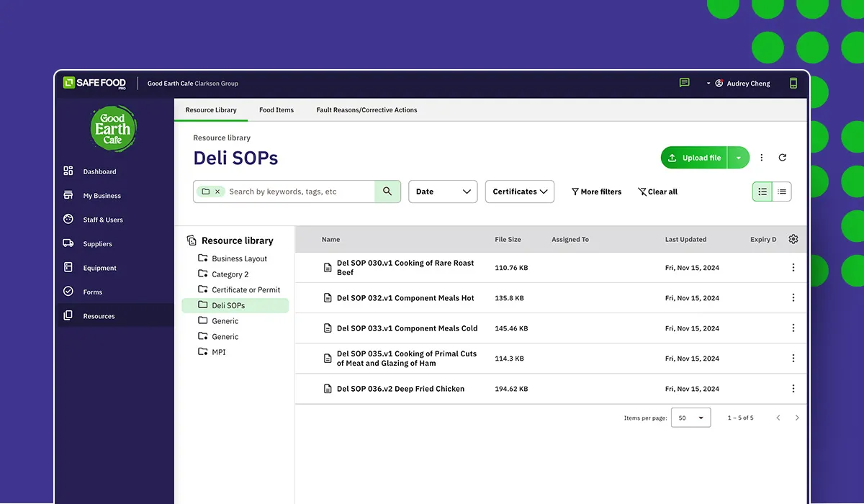This screenshot has height=504, width=864.
Task: Click the Safe Food Pro logo
Action: pyautogui.click(x=94, y=83)
